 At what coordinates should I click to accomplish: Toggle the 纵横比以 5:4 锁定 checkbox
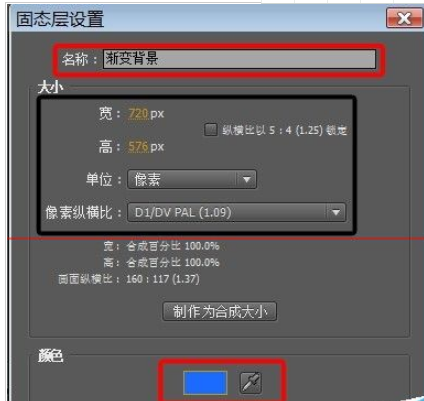coord(210,130)
